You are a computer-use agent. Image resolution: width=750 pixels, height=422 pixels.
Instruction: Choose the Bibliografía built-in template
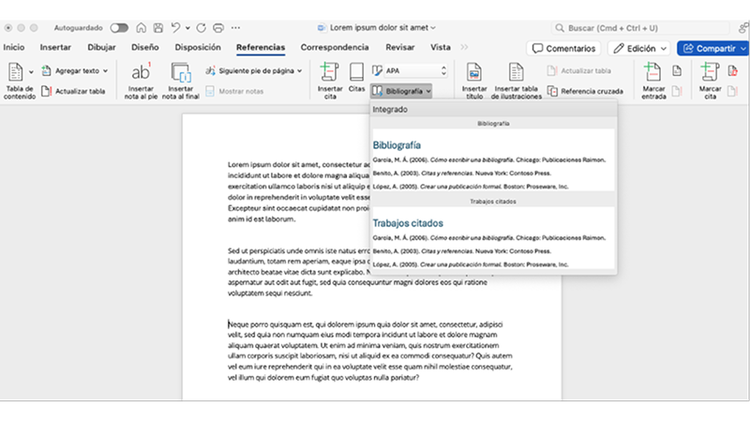pyautogui.click(x=493, y=160)
